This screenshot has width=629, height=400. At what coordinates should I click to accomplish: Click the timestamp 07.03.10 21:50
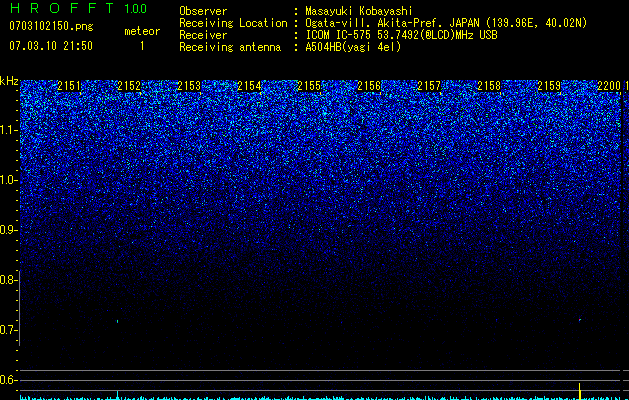(51, 46)
